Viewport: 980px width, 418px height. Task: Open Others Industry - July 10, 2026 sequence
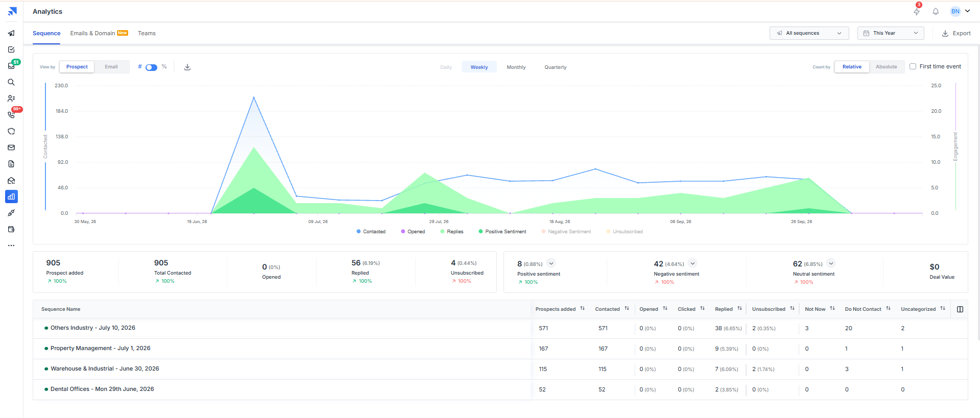(92, 328)
